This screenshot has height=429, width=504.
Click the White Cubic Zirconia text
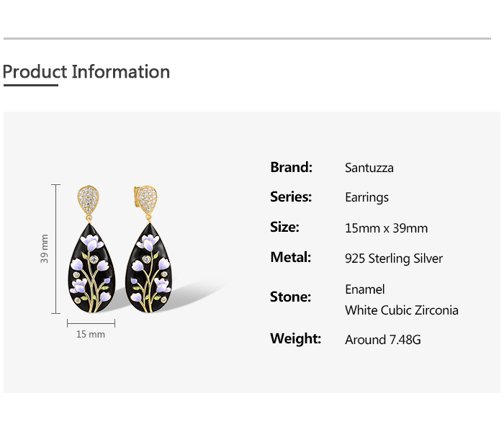pyautogui.click(x=401, y=311)
